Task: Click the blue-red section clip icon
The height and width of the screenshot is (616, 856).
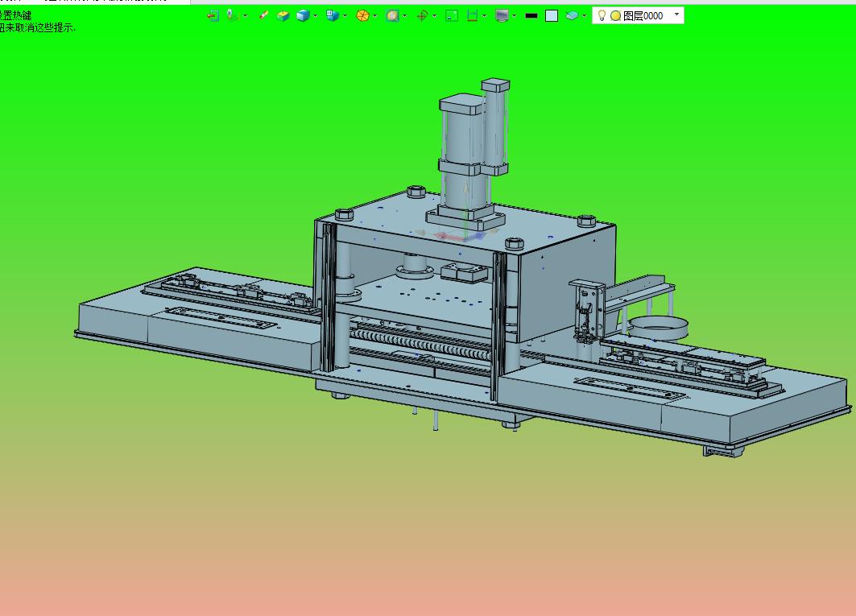Action: click(x=472, y=16)
